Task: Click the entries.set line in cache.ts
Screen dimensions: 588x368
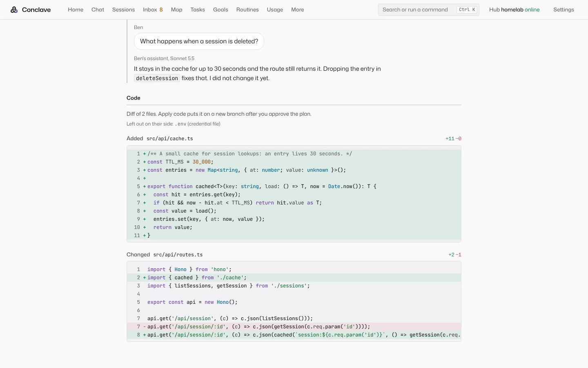Action: 294,219
